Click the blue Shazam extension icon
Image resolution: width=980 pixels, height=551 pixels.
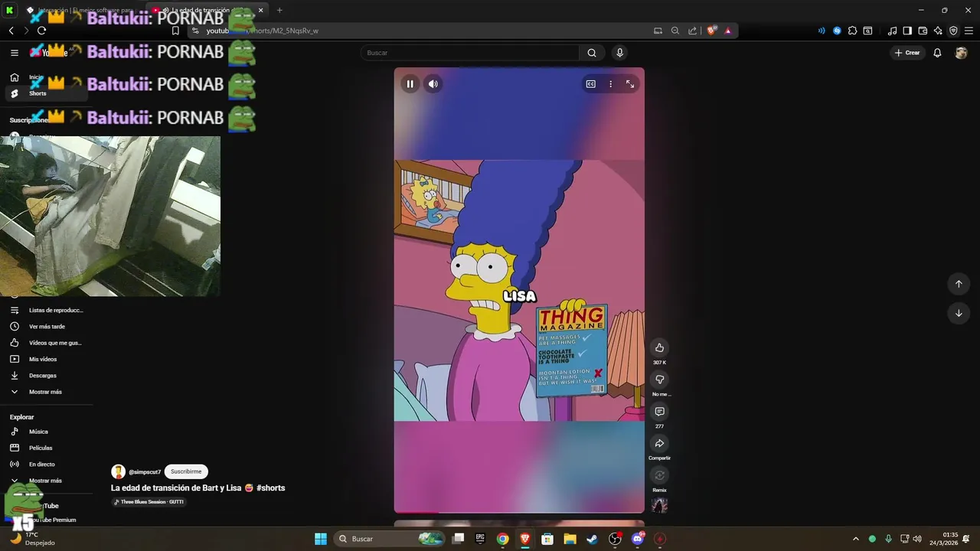(x=837, y=31)
